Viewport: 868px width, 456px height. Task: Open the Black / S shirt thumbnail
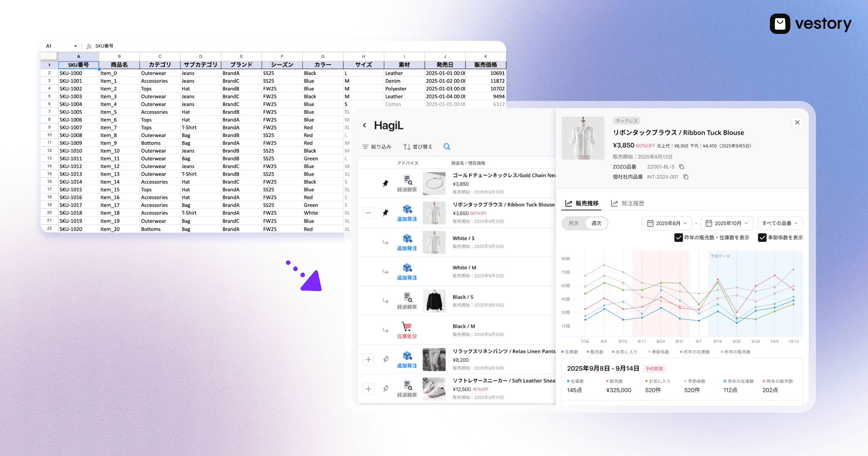434,301
